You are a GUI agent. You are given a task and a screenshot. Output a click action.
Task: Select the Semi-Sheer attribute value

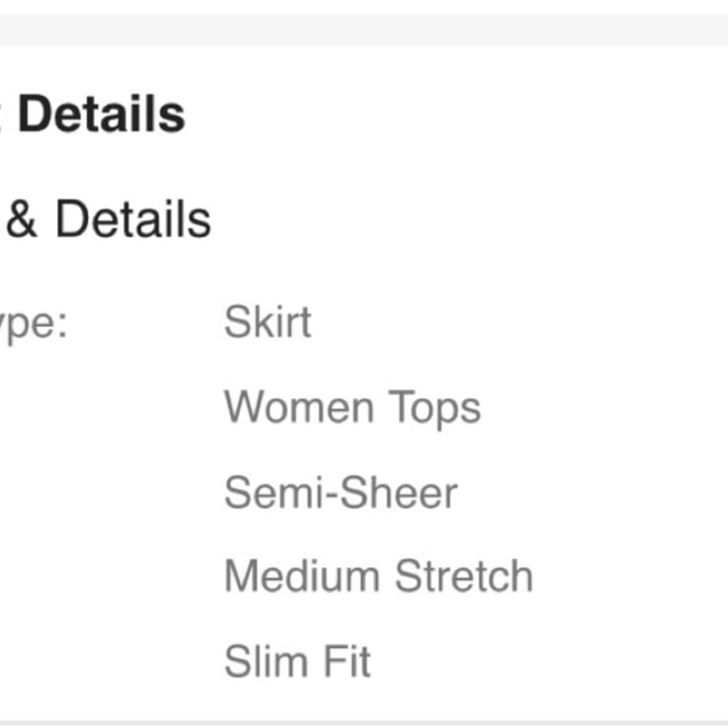pos(341,492)
